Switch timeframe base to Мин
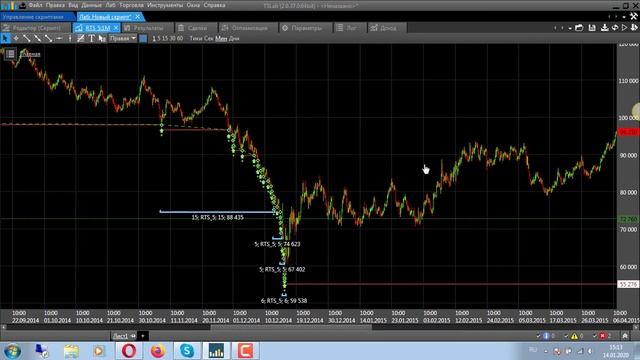This screenshot has height=360, width=640. (221, 38)
